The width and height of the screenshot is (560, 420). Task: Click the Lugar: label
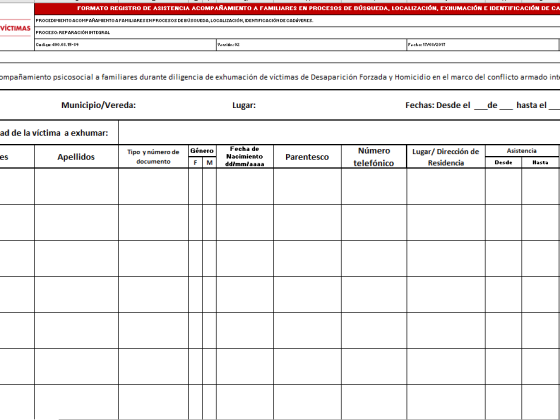pyautogui.click(x=244, y=105)
